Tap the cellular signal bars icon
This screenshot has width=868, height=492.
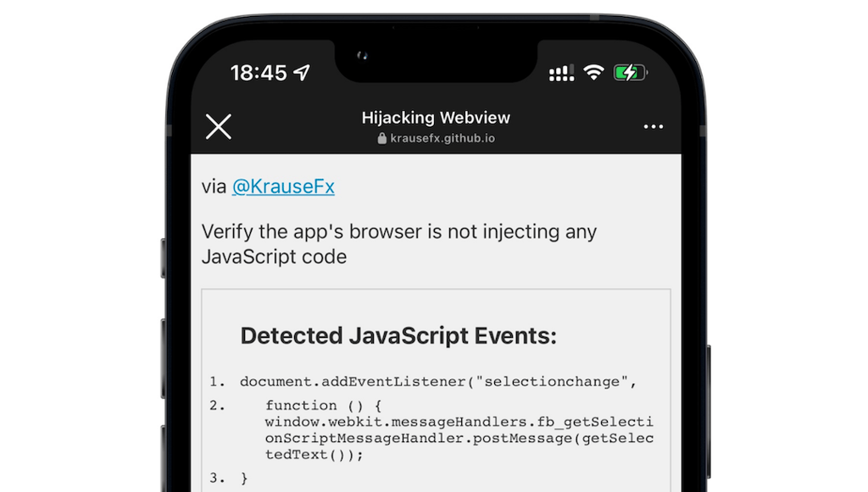[x=561, y=73]
